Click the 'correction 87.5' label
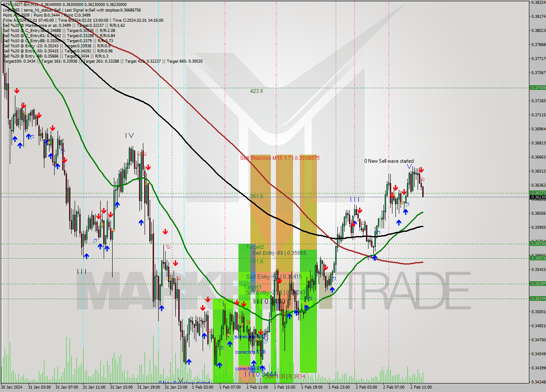546x392 pixels. coord(250,369)
